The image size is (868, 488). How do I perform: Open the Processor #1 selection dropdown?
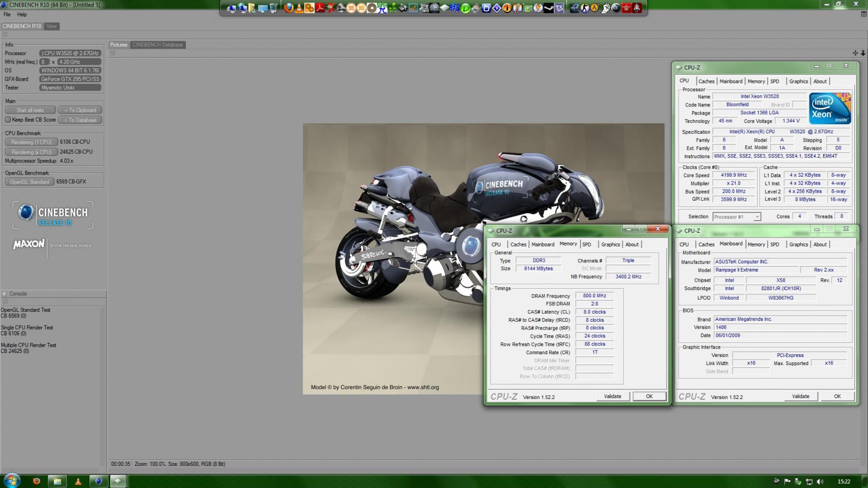[x=736, y=217]
